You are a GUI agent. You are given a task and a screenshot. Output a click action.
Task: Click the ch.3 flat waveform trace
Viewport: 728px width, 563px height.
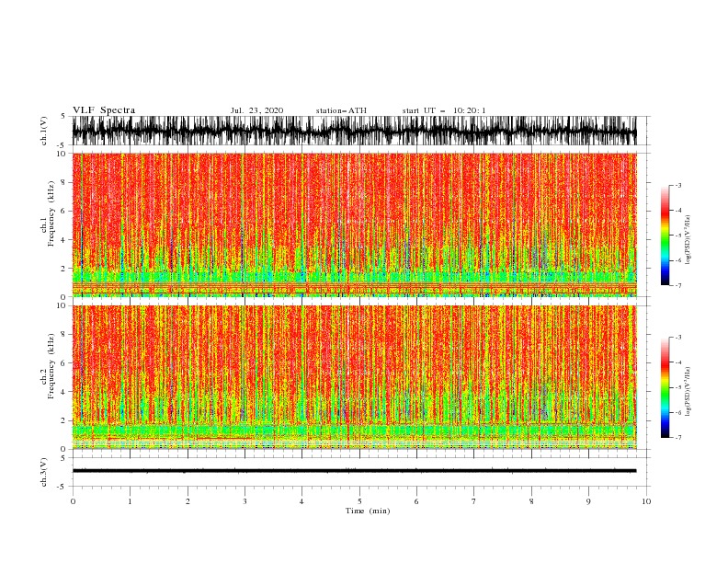(354, 471)
